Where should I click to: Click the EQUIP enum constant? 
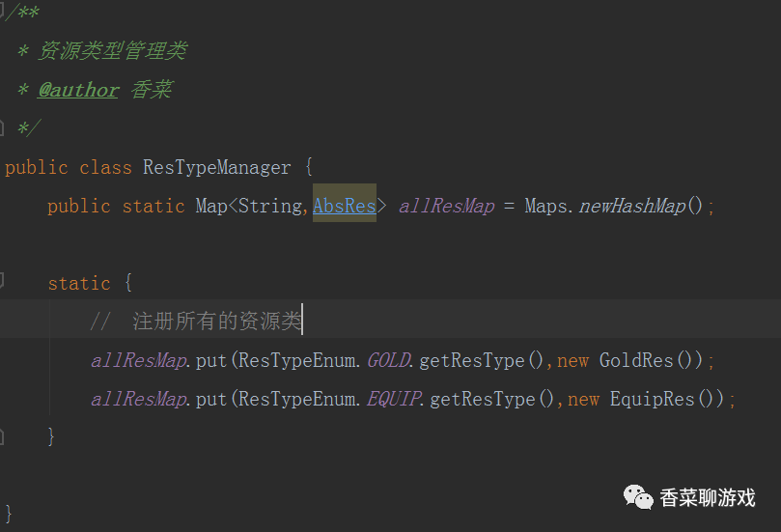tap(395, 399)
